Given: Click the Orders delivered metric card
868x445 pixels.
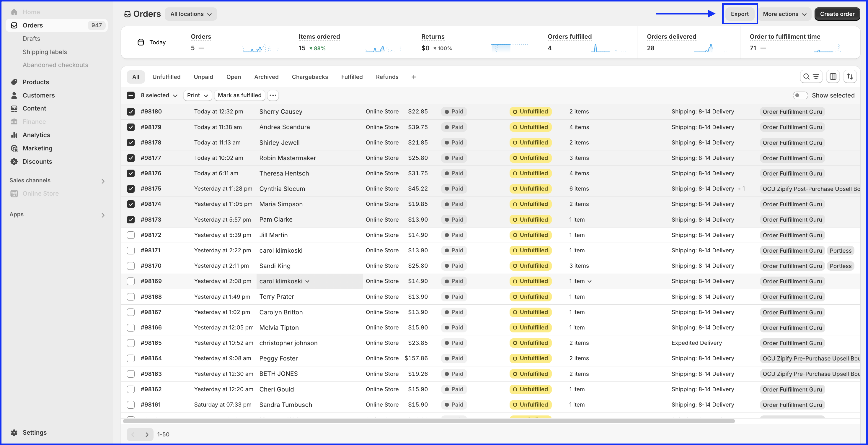Looking at the screenshot, I should [x=688, y=43].
